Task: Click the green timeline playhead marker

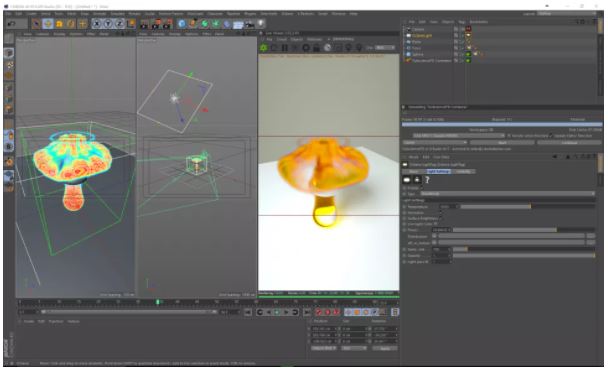Action: pos(158,302)
